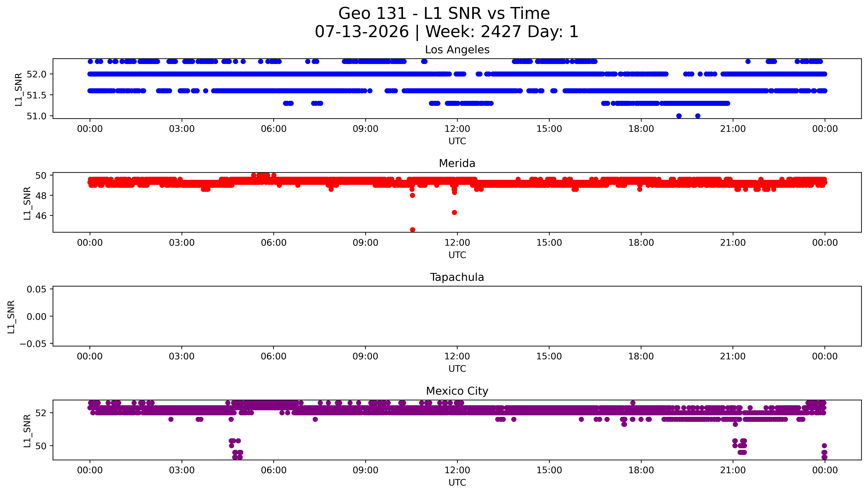Viewport: 868px width, 494px height.
Task: Click the Mexico City subplot title
Action: pyautogui.click(x=457, y=391)
